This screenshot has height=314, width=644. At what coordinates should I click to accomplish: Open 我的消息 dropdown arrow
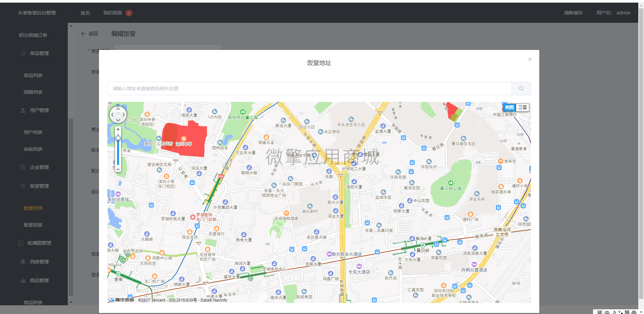(137, 13)
